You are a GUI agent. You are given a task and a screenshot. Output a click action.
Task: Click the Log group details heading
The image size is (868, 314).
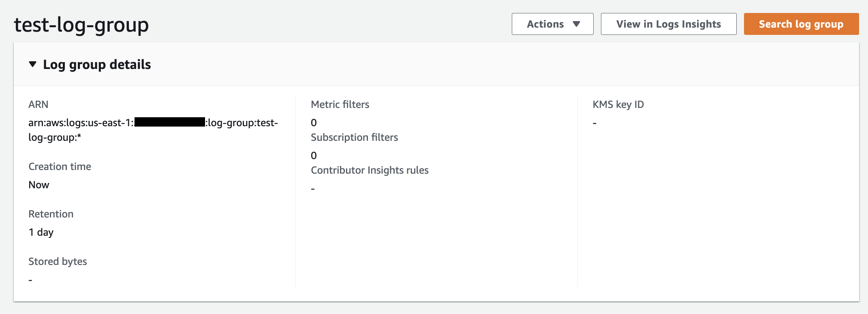(97, 65)
